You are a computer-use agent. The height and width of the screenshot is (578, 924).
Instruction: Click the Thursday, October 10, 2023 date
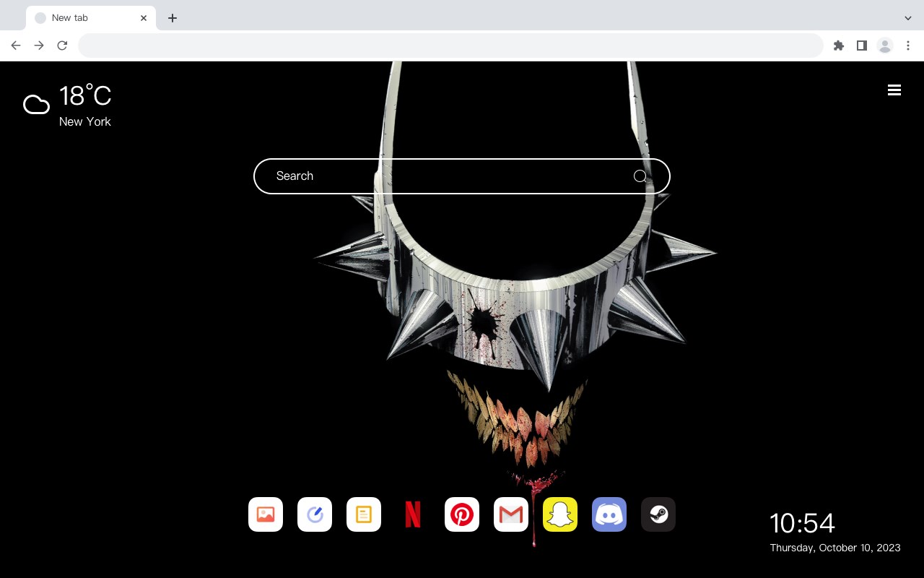(x=835, y=548)
